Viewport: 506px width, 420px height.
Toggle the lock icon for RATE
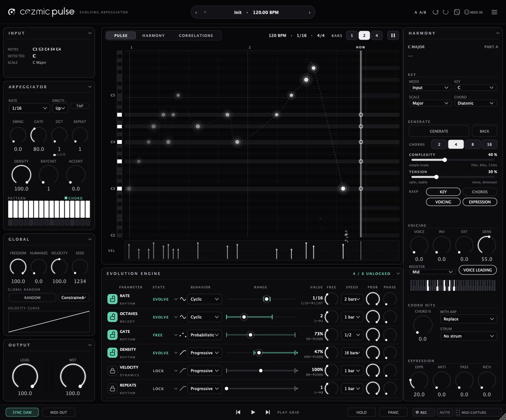[112, 299]
